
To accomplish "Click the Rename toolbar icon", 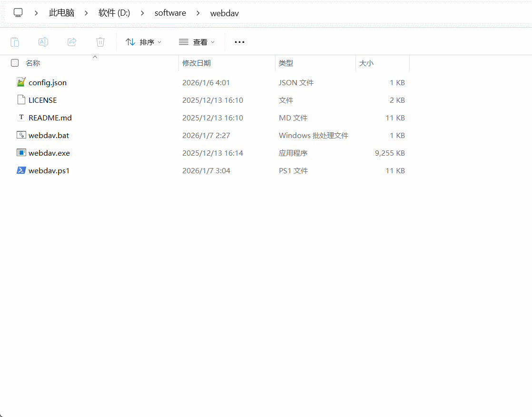I will click(43, 42).
